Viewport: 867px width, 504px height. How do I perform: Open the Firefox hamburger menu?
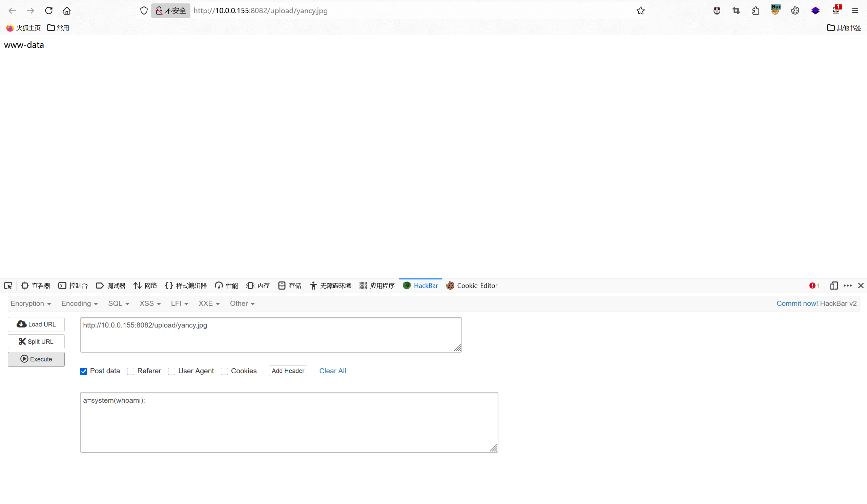pos(855,10)
